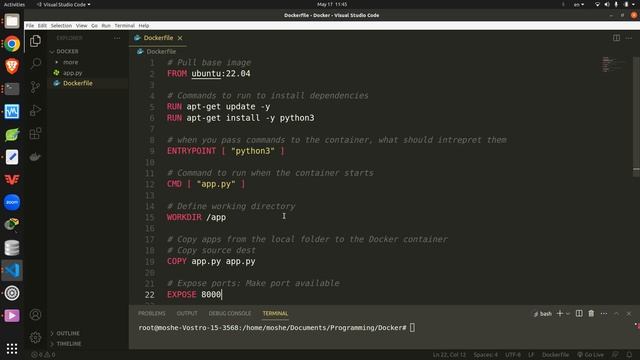Select the TERMINAL panel tab
The height and width of the screenshot is (360, 640).
pyautogui.click(x=275, y=313)
